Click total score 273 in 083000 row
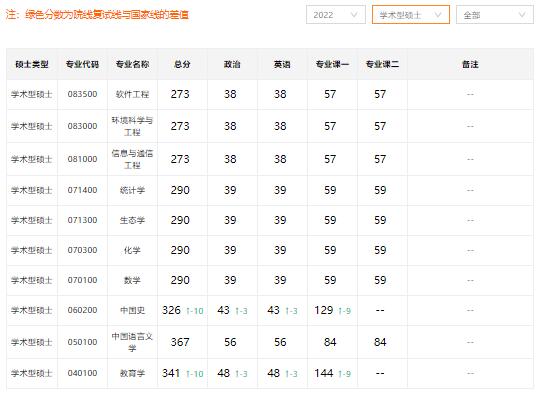The height and width of the screenshot is (394, 538). 180,126
